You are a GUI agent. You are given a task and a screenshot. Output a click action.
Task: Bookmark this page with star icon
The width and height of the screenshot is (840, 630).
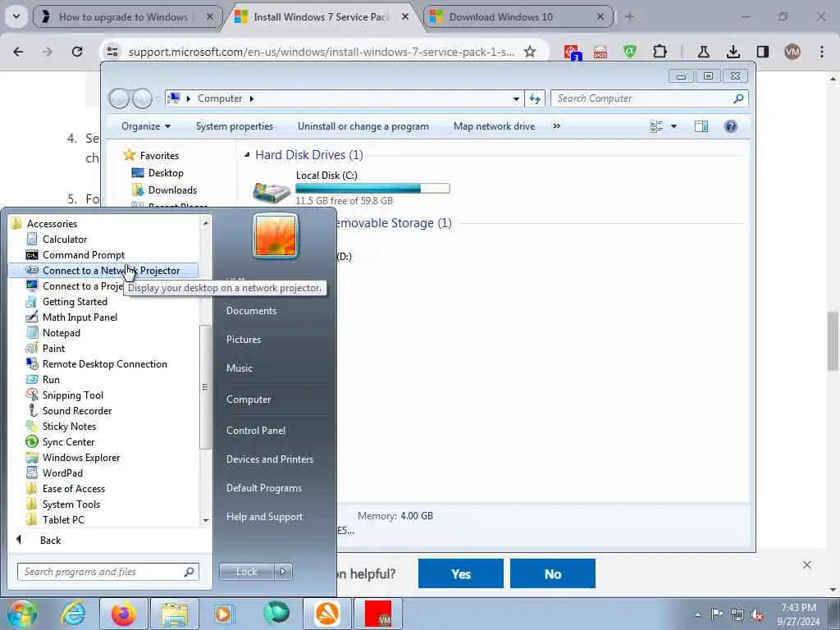tap(530, 52)
